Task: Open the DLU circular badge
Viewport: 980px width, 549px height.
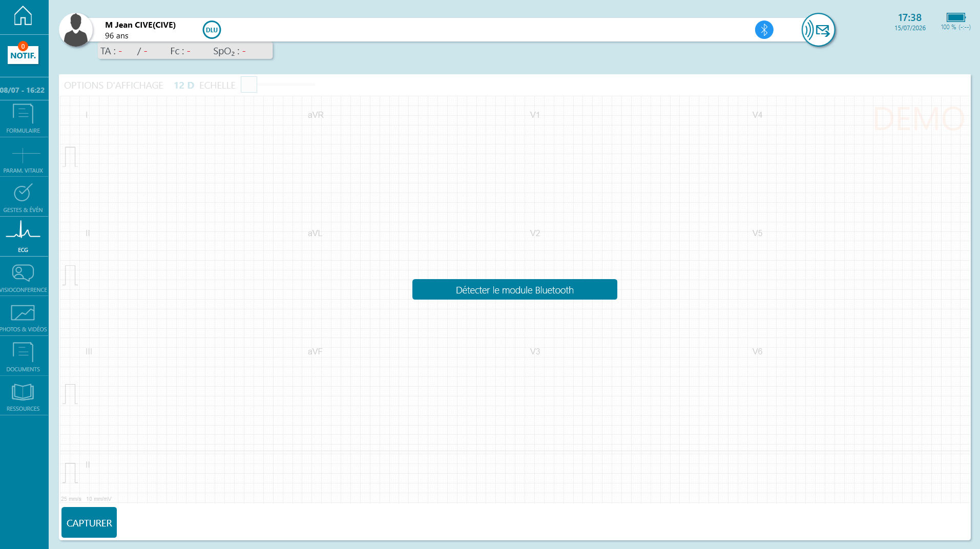Action: pos(212,30)
